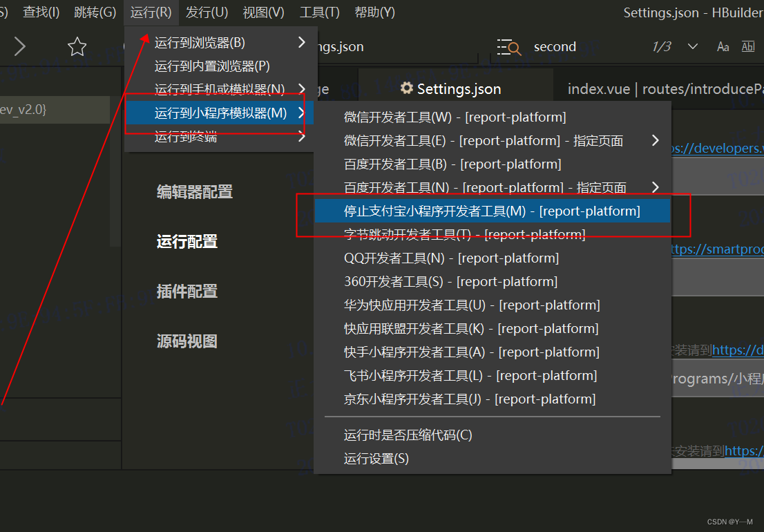Open the 工具(T) menu

(319, 12)
